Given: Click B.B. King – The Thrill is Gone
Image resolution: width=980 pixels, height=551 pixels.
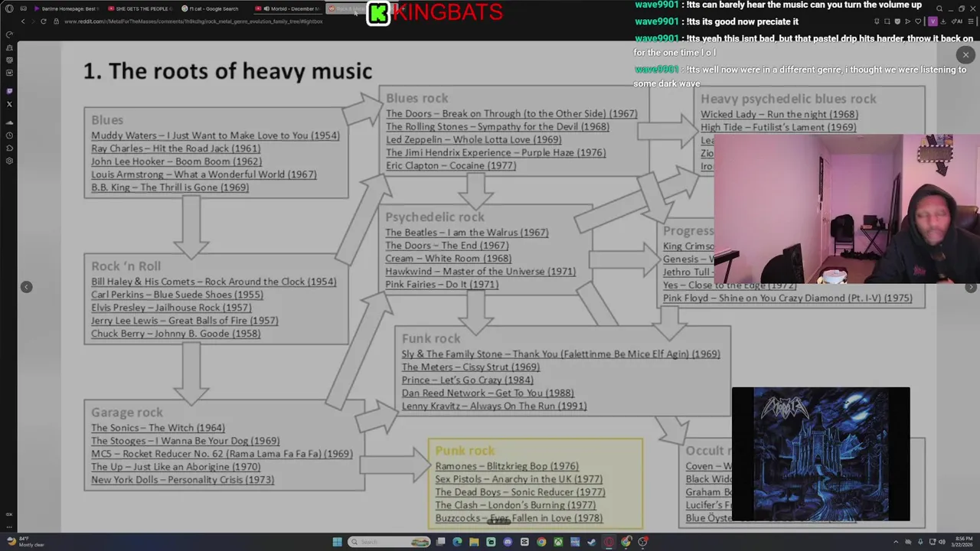Looking at the screenshot, I should 169,187.
